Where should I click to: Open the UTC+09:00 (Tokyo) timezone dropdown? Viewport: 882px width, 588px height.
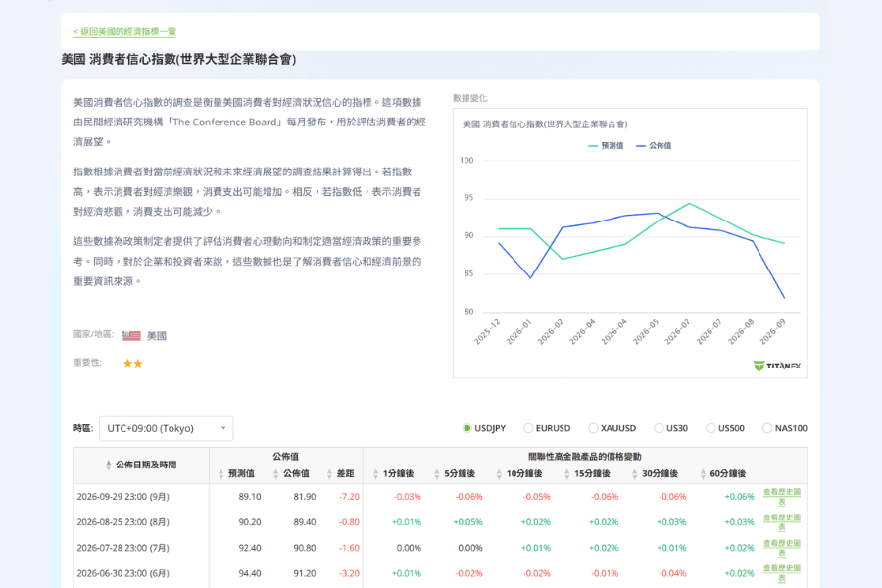click(x=166, y=428)
